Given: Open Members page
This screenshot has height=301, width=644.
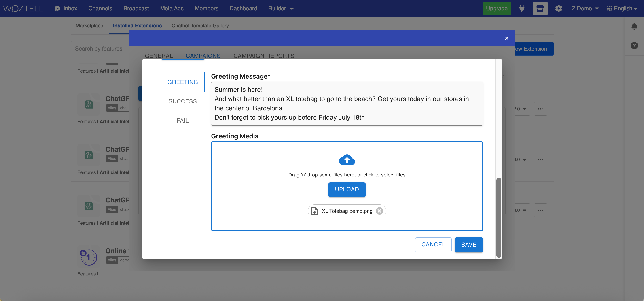Looking at the screenshot, I should tap(206, 9).
